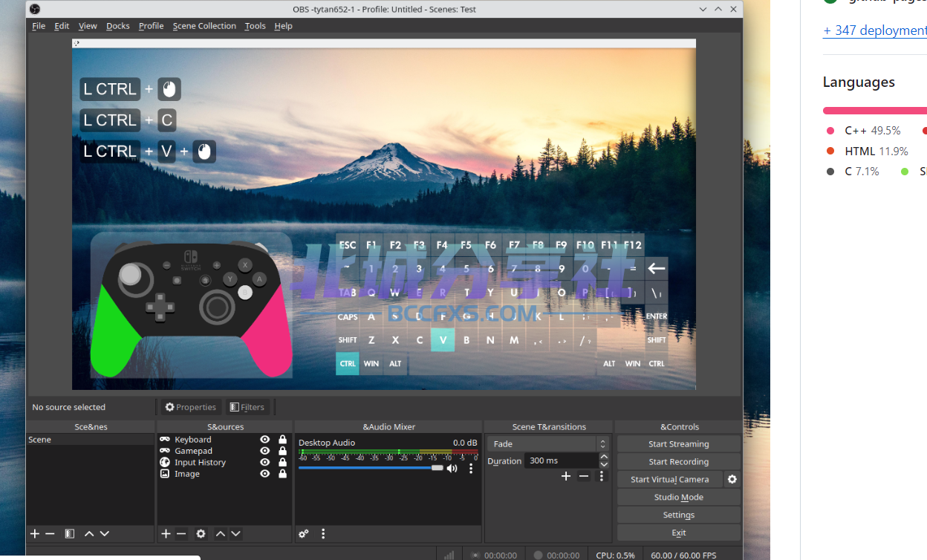The height and width of the screenshot is (560, 927).
Task: Open the Scene Collection menu
Action: (x=204, y=25)
